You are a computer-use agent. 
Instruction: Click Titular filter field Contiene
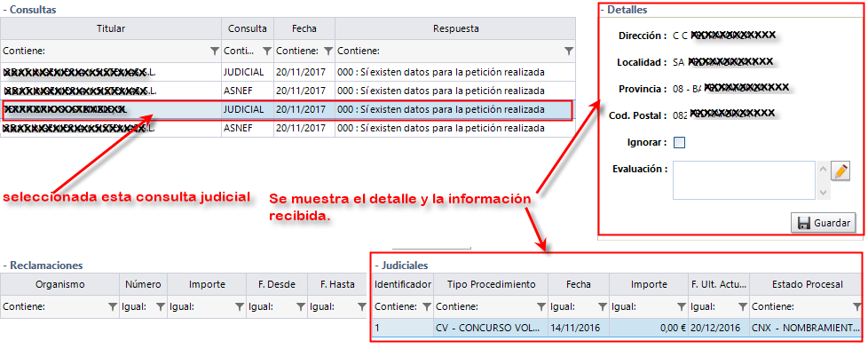[x=106, y=51]
